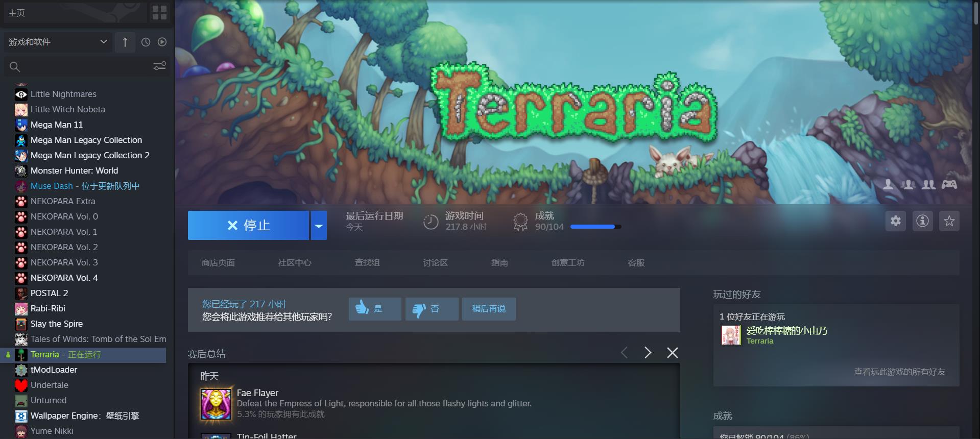Click the Little Nightmares eye icon
980x439 pixels.
coord(21,94)
